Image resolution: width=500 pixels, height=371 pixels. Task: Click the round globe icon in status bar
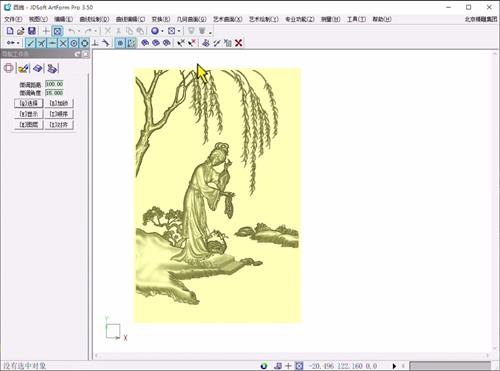tap(264, 366)
